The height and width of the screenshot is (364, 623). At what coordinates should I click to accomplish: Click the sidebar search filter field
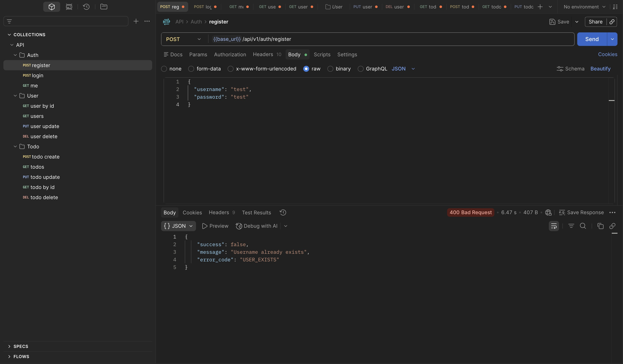pyautogui.click(x=66, y=21)
